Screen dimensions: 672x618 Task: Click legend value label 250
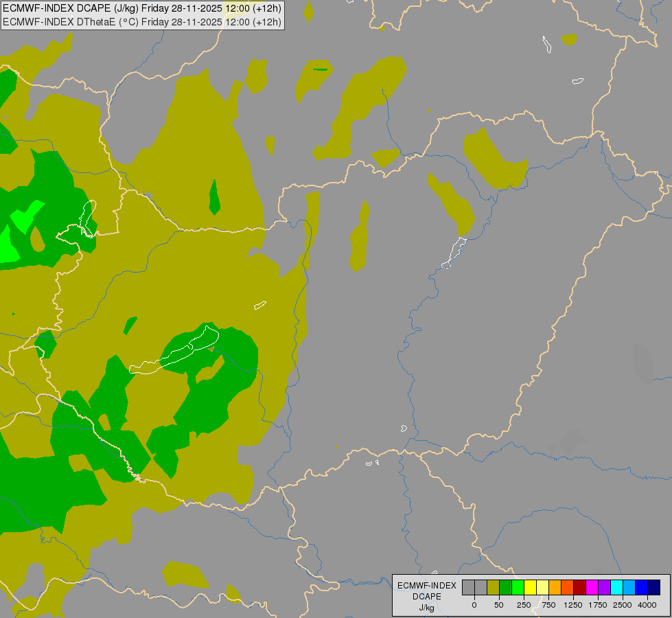point(524,605)
